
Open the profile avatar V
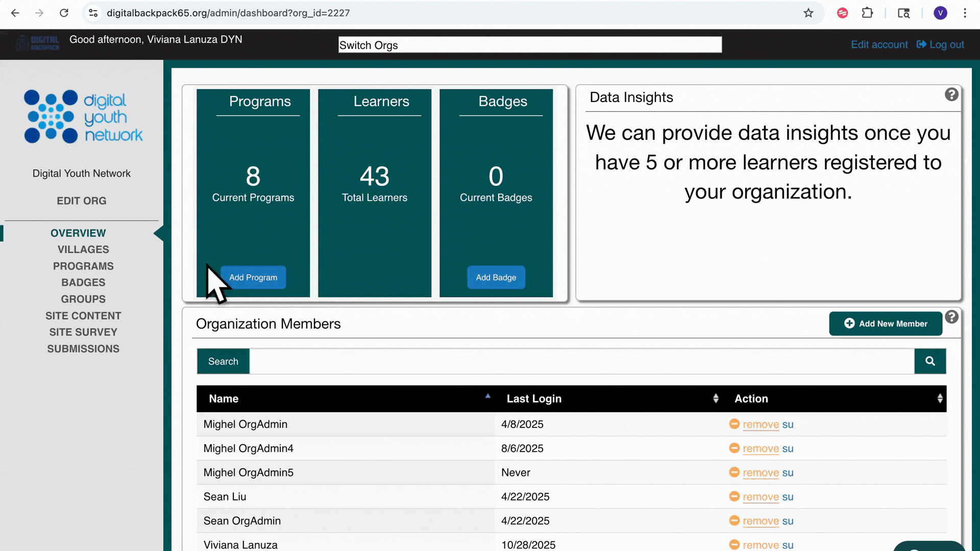(941, 13)
